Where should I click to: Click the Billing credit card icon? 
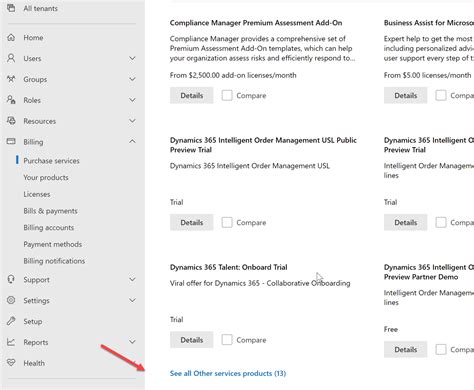11,141
